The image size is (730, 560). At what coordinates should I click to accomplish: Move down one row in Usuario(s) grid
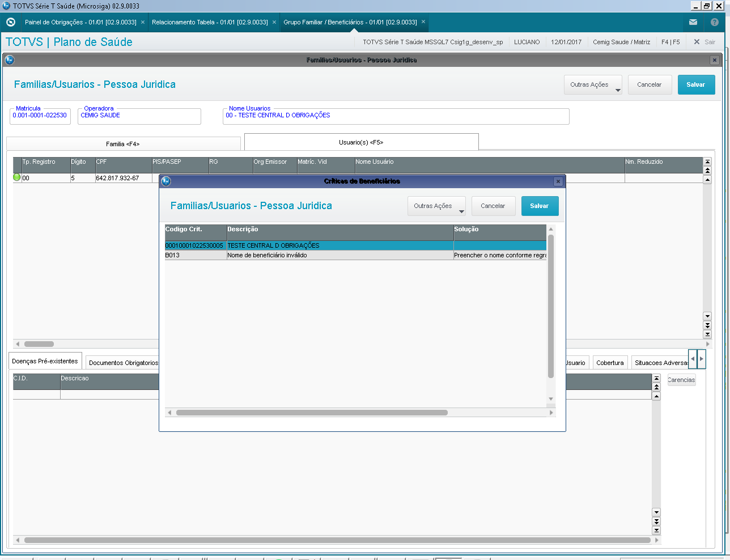[x=707, y=316]
